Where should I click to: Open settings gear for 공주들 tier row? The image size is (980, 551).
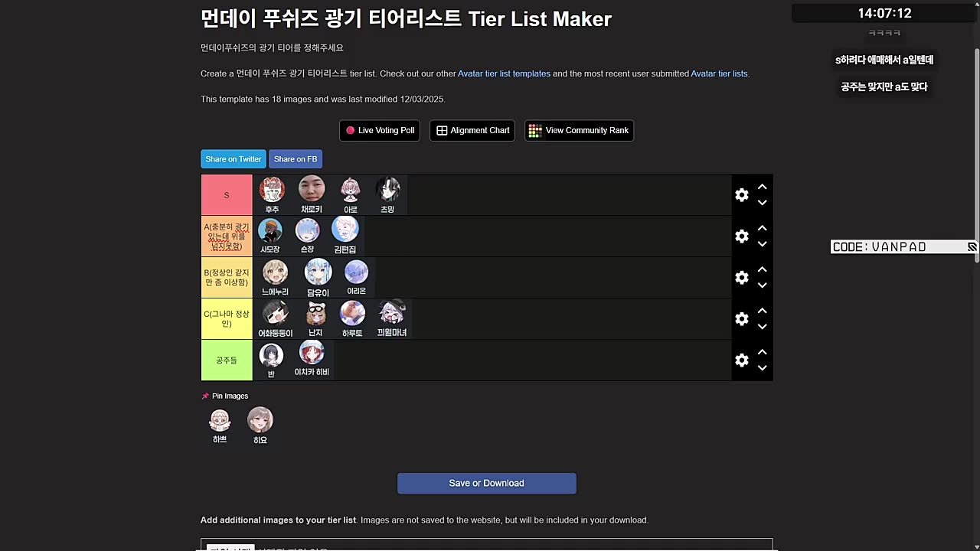(x=741, y=360)
